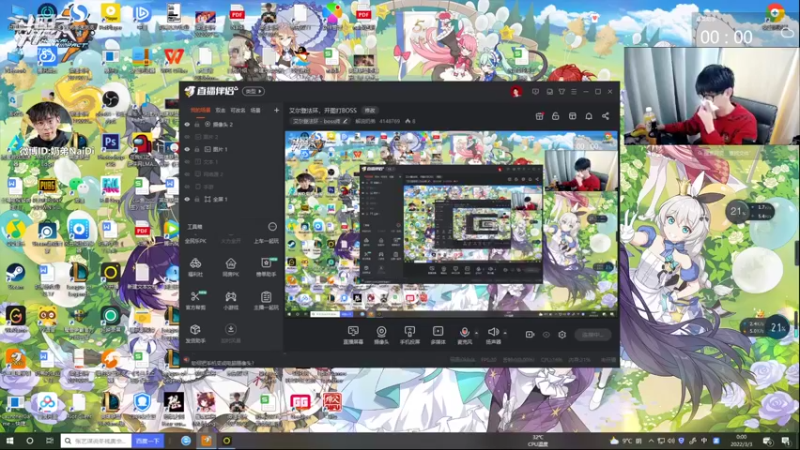Open Photoshop from the desktop
Image resolution: width=800 pixels, height=450 pixels.
click(x=110, y=145)
